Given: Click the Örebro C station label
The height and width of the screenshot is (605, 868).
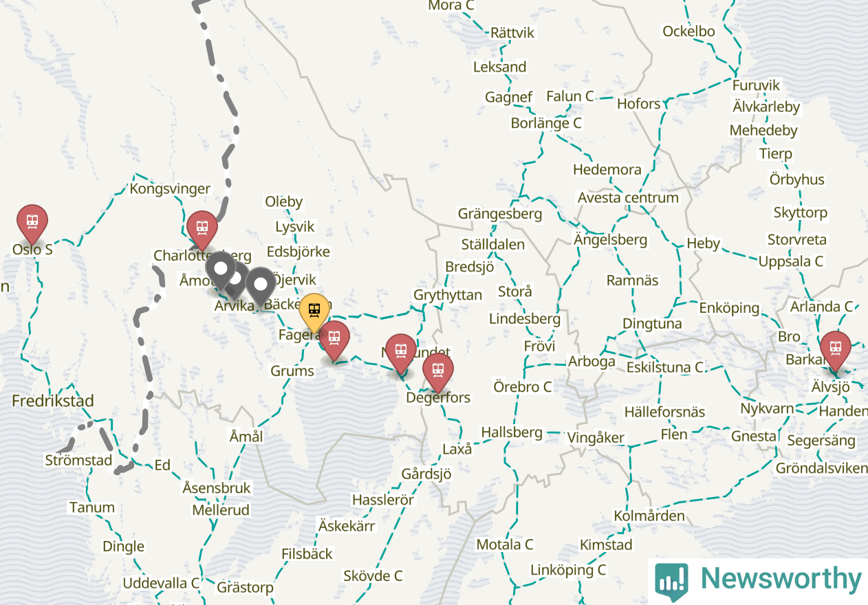Looking at the screenshot, I should [523, 387].
